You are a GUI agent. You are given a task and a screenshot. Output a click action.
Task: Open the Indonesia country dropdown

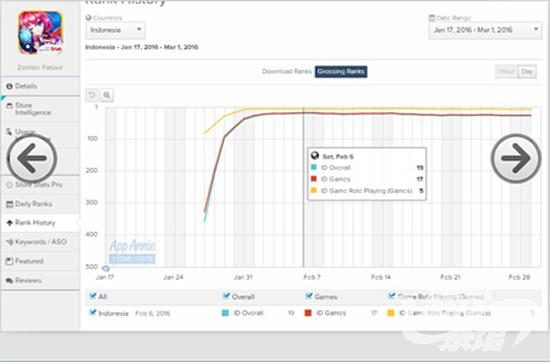[115, 30]
